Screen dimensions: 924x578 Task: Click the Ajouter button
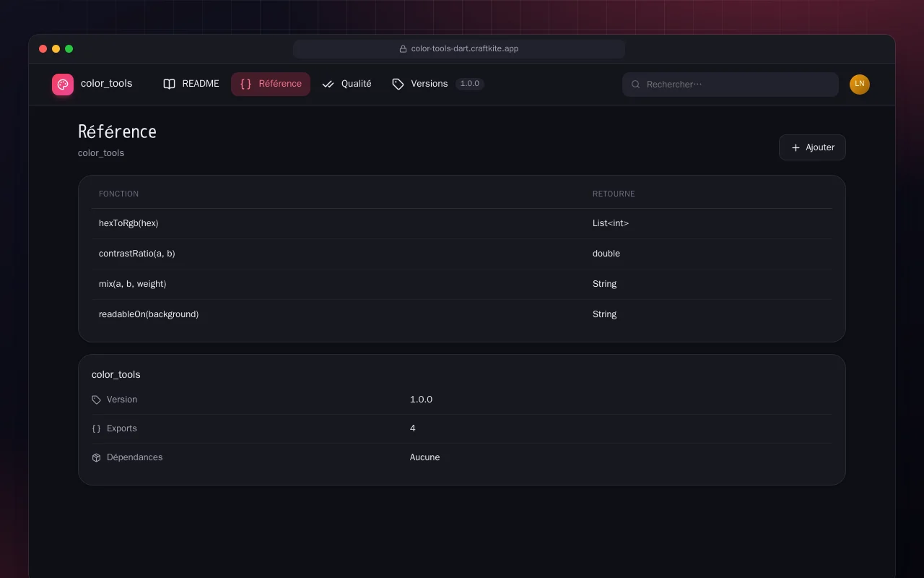tap(812, 147)
